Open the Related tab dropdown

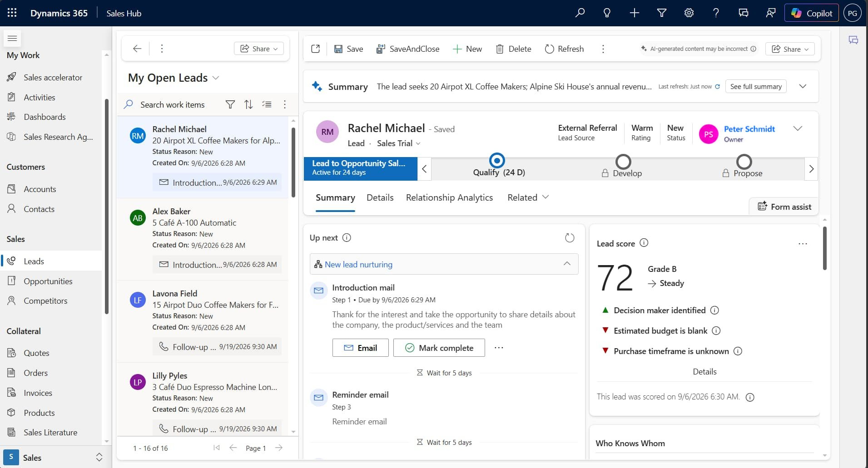528,197
